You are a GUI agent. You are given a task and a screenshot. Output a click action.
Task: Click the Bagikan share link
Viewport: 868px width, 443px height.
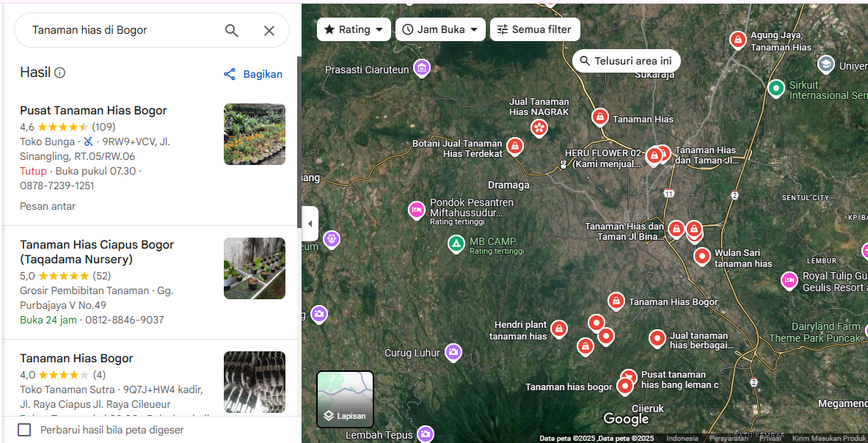pos(253,74)
